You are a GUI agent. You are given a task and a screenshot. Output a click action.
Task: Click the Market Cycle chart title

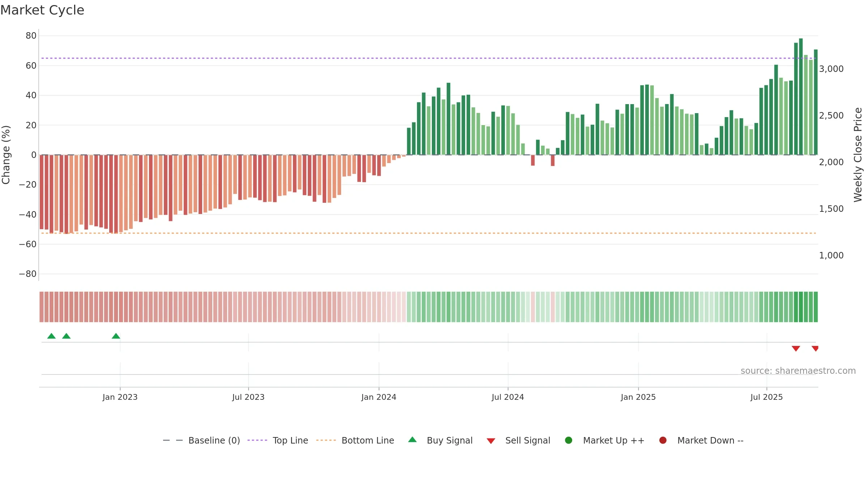point(42,10)
